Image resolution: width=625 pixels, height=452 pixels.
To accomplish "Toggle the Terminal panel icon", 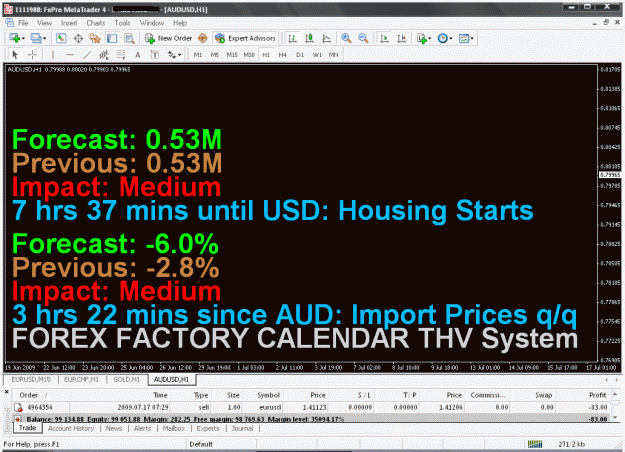I will [x=112, y=38].
